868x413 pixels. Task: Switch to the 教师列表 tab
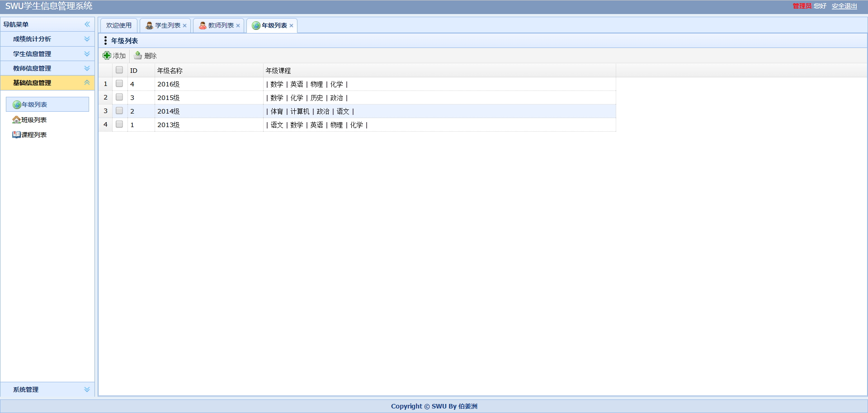click(219, 25)
